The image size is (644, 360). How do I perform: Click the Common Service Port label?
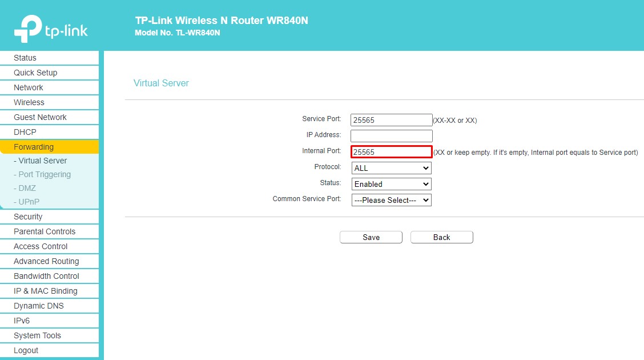(x=307, y=199)
